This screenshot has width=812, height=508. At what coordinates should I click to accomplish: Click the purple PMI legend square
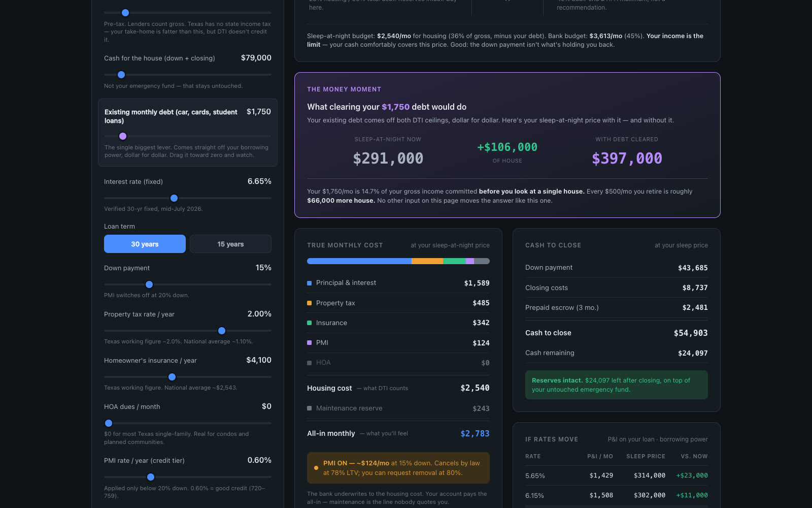tap(310, 343)
